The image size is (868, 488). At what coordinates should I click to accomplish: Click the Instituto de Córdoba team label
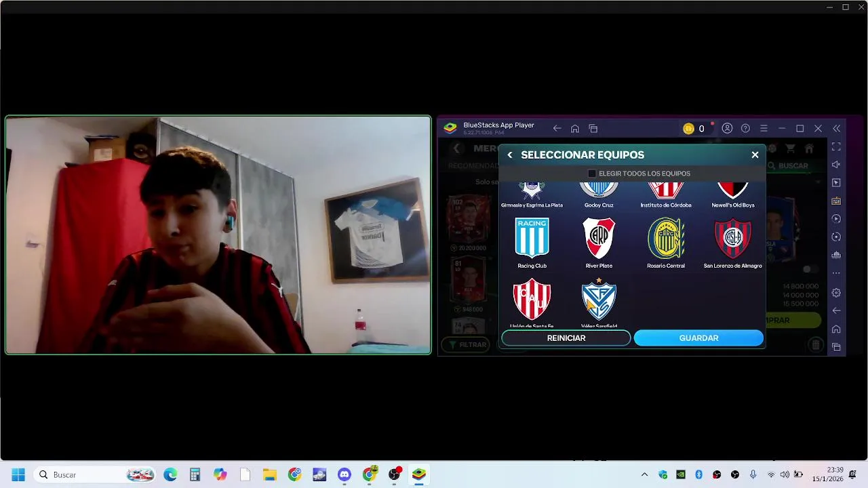point(666,205)
